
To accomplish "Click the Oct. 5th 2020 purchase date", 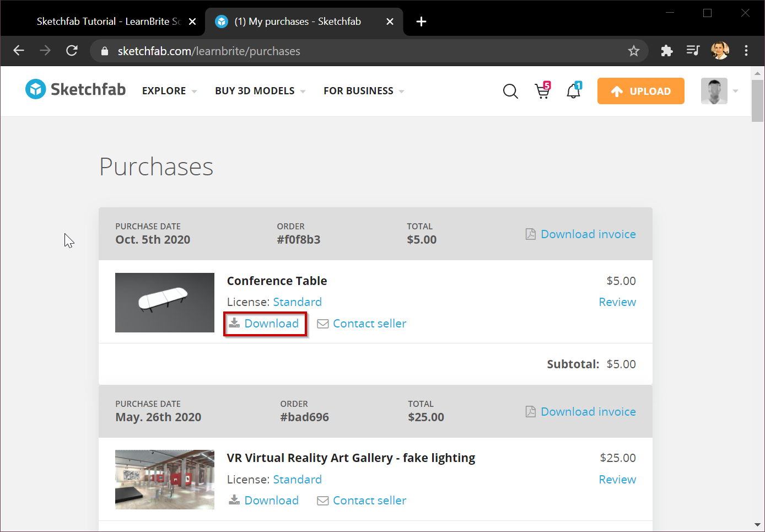I will pyautogui.click(x=153, y=240).
